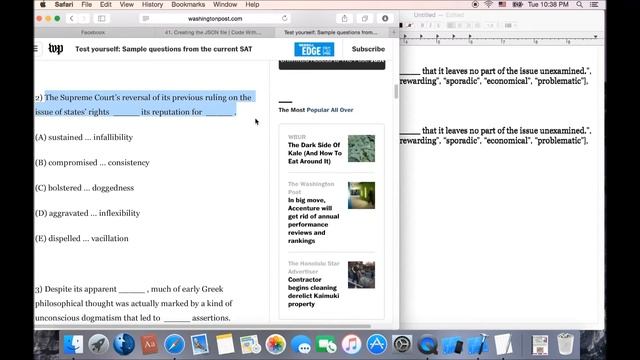Viewport: 640px width, 360px height.
Task: Open Launchpad from the Dock
Action: 98,344
